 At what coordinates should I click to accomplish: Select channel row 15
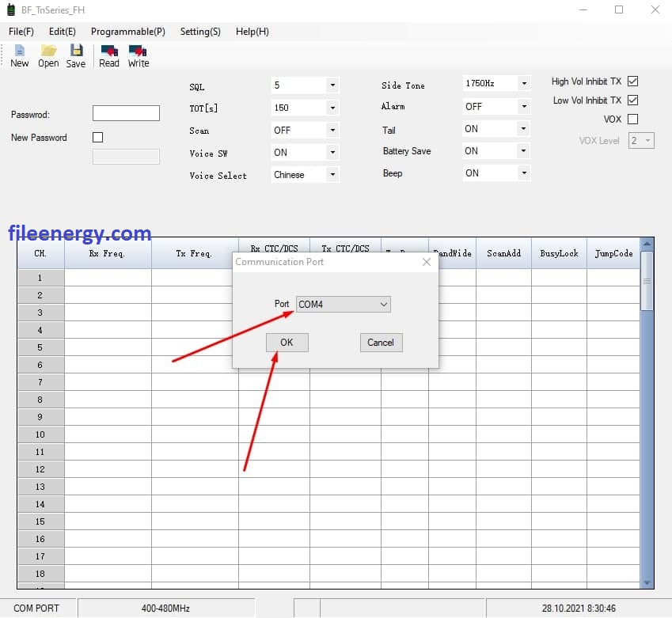pos(41,521)
